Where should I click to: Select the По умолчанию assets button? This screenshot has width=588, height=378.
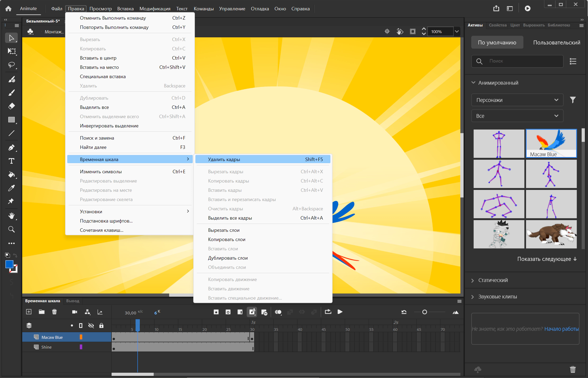pyautogui.click(x=497, y=42)
